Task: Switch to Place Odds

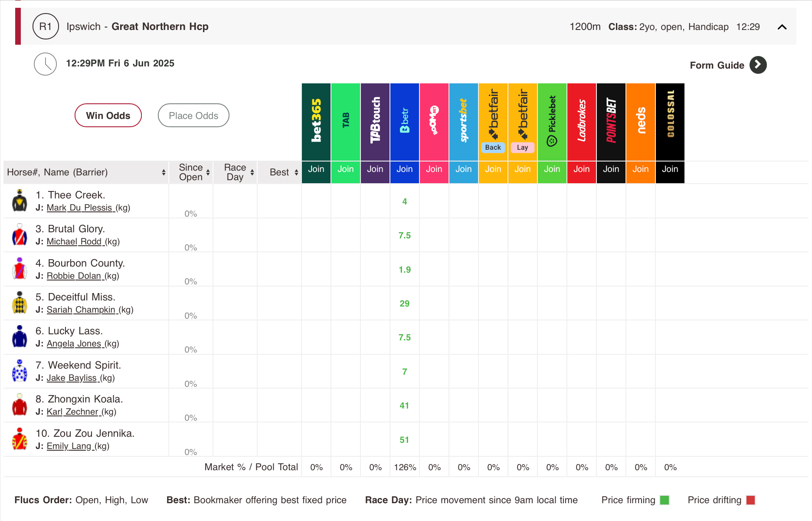Action: click(193, 115)
